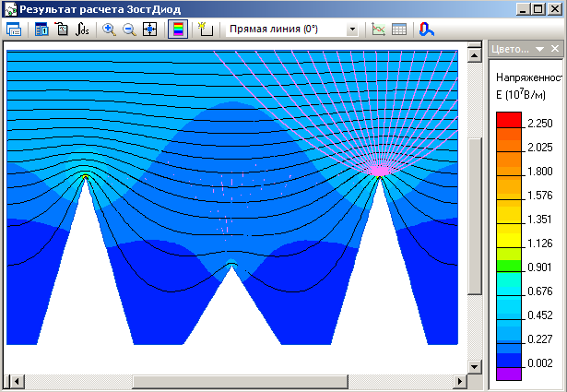Click the purple swatch below 0.002
The height and width of the screenshot is (392, 567).
click(509, 374)
